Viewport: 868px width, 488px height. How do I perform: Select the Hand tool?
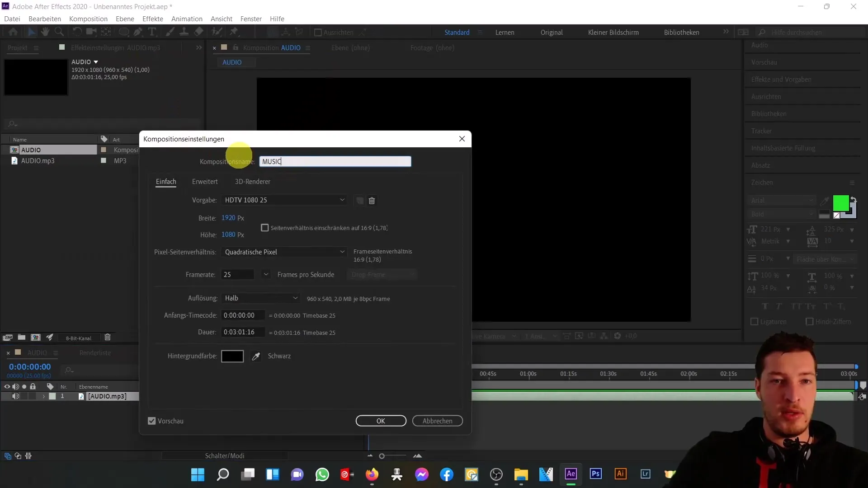(45, 32)
